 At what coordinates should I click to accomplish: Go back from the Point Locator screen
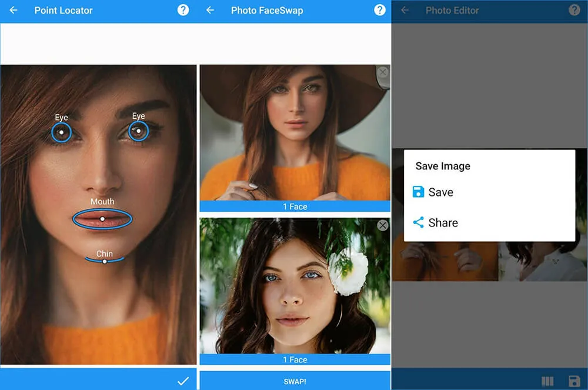point(14,10)
